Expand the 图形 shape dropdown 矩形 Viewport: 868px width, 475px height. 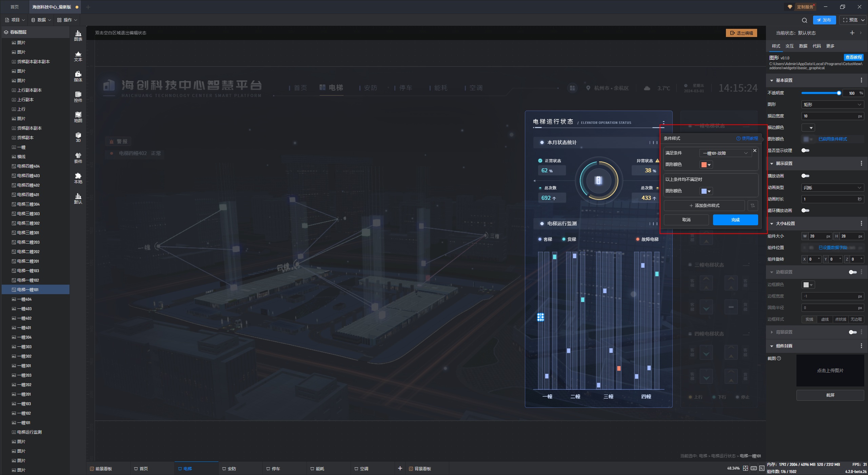(x=832, y=104)
